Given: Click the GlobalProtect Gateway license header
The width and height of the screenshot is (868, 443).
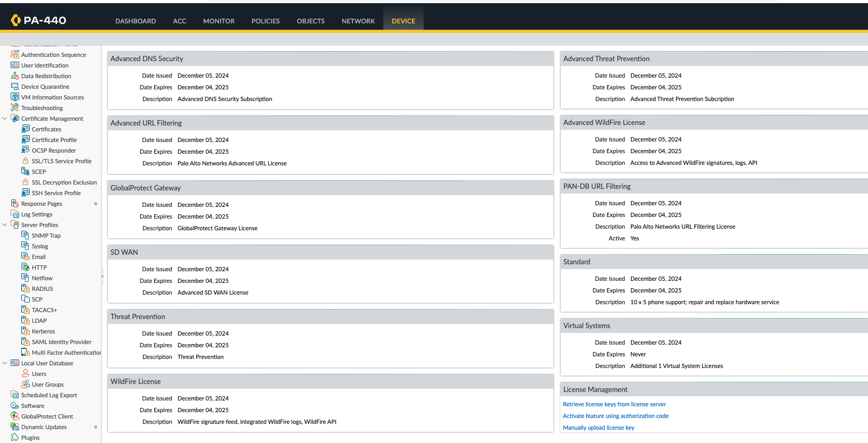Looking at the screenshot, I should [x=331, y=188].
